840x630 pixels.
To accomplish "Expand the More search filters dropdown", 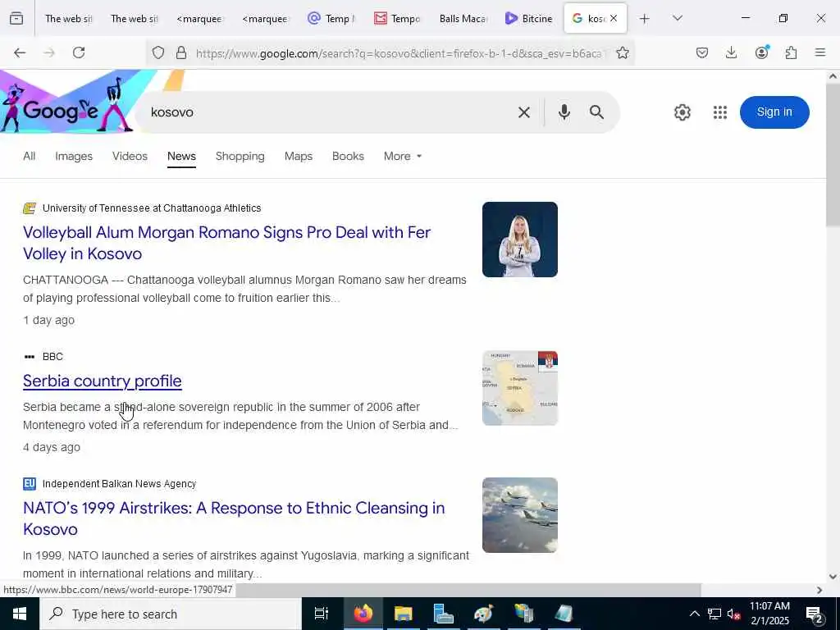I will click(x=403, y=156).
